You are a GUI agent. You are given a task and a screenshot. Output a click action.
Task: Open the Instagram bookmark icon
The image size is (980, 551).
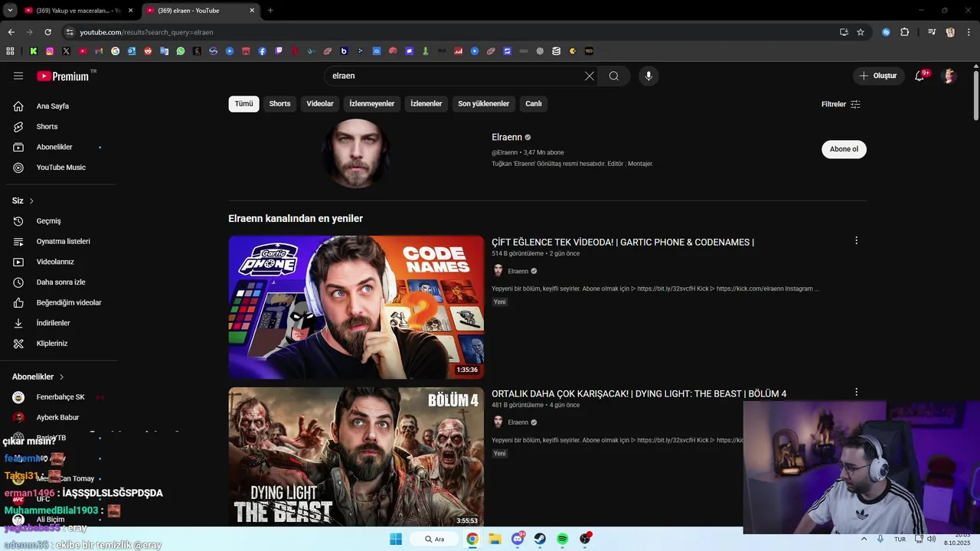(50, 51)
